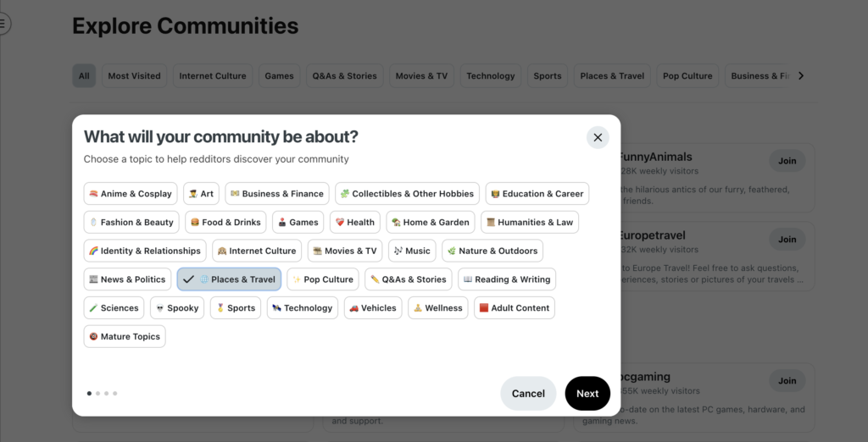Join the pcgaming community
Image resolution: width=868 pixels, height=442 pixels.
click(787, 380)
